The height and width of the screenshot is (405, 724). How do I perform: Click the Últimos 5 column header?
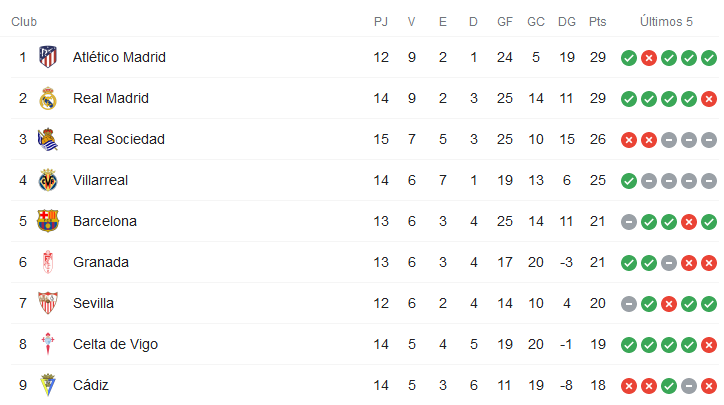[668, 21]
